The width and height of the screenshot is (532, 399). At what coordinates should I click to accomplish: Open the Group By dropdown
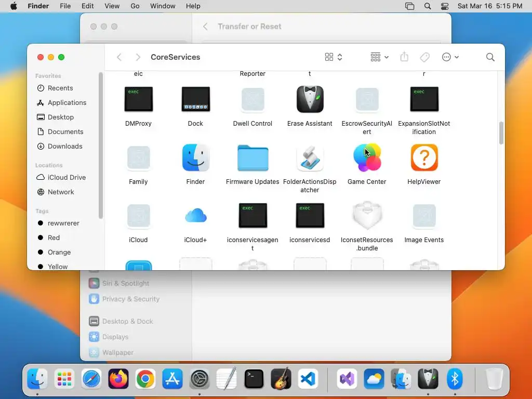click(x=379, y=57)
